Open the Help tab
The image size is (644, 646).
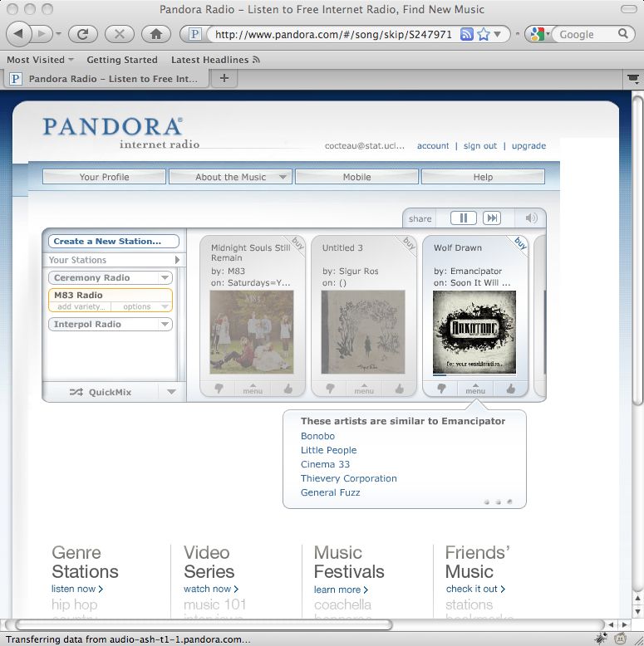483,177
